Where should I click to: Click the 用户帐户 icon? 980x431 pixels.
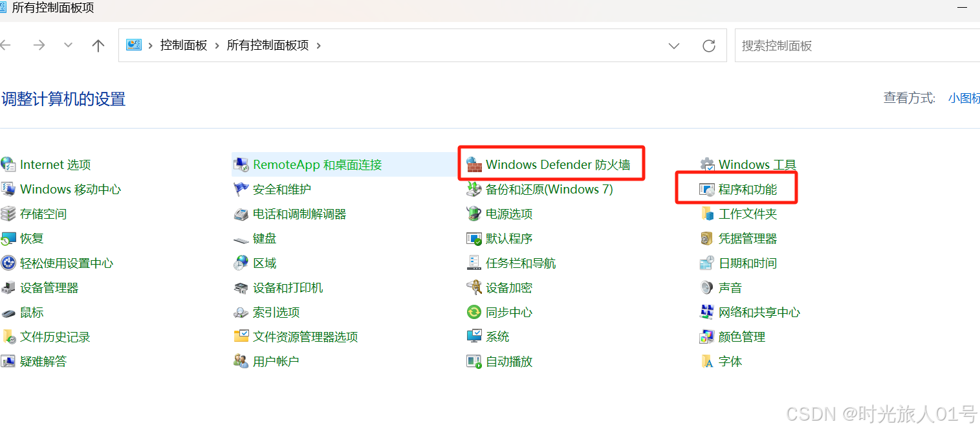(241, 361)
